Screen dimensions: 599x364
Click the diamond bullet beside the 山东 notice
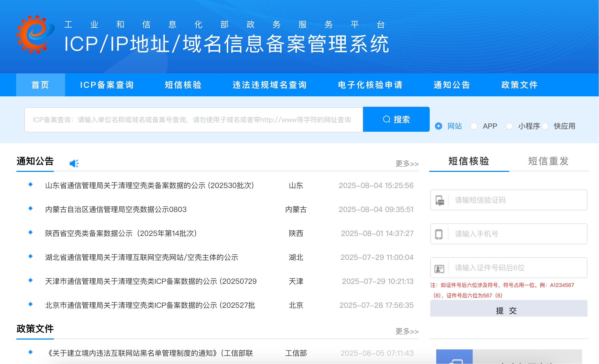coord(30,185)
